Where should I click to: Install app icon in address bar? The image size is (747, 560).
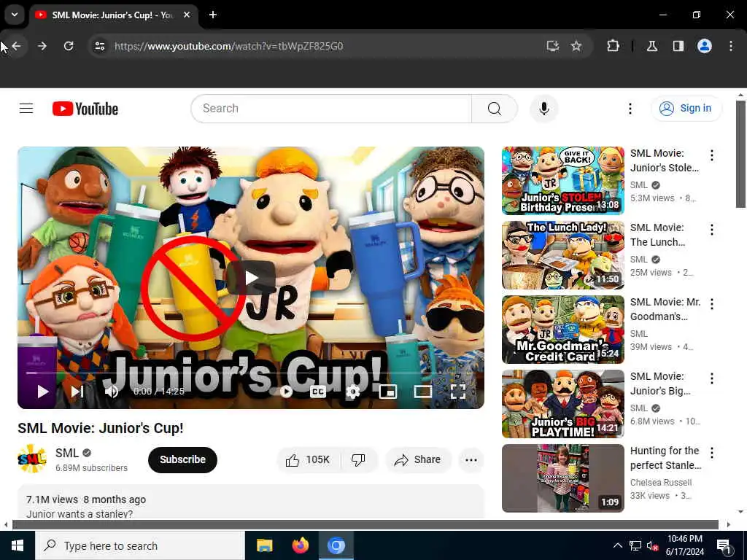pyautogui.click(x=553, y=46)
